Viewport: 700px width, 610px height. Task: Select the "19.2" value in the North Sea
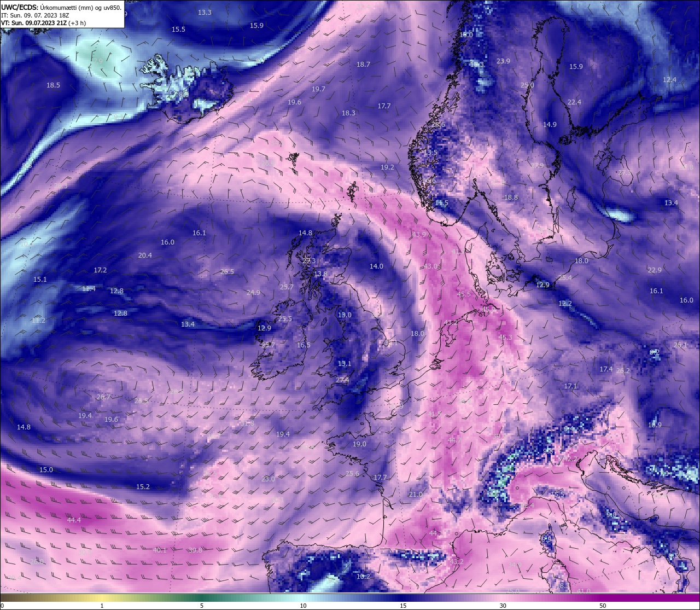click(387, 167)
